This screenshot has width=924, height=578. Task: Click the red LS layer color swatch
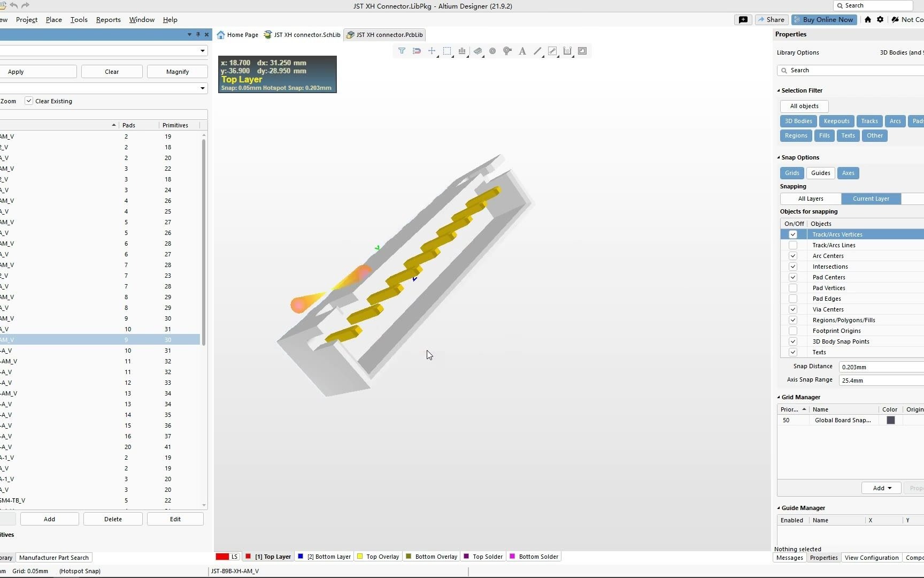click(x=222, y=557)
